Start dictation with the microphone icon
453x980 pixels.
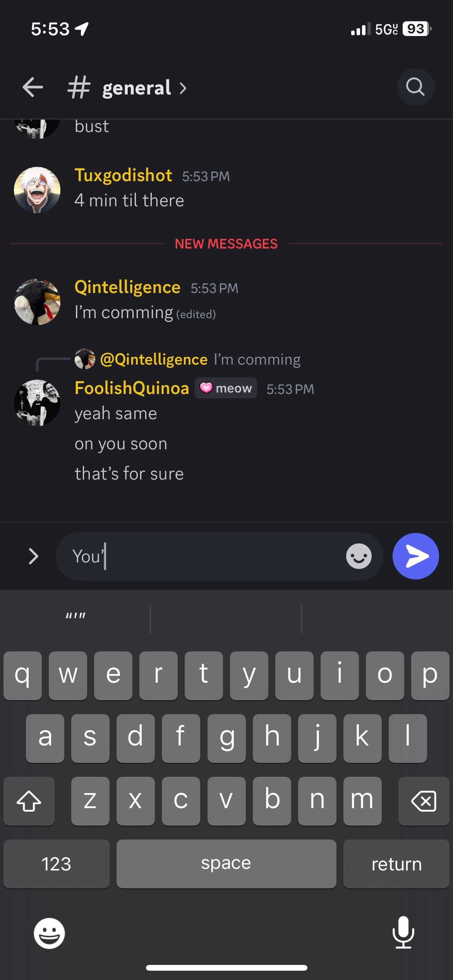pyautogui.click(x=403, y=932)
